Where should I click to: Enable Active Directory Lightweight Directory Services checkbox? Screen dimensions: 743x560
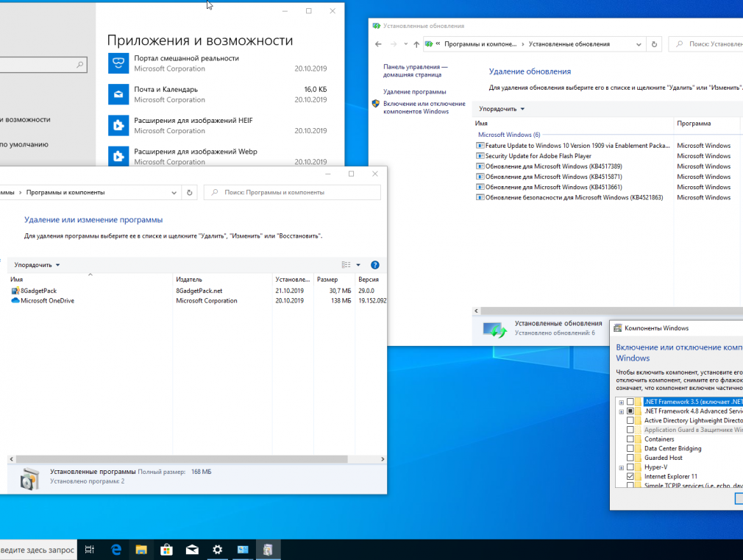(x=630, y=421)
